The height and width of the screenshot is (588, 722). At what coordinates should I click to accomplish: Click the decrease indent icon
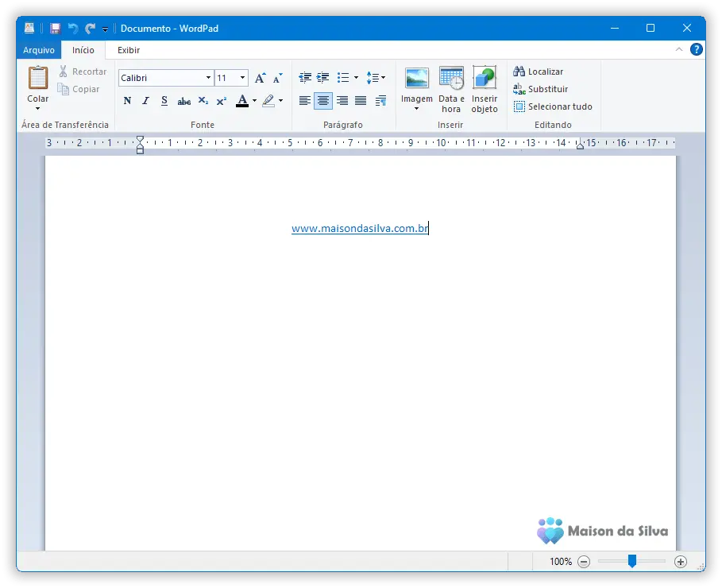click(x=305, y=78)
